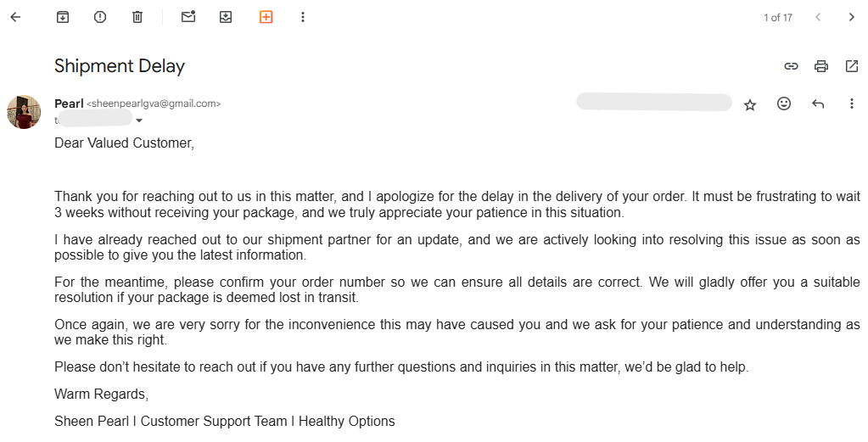Click the Move to download-box icon
The height and width of the screenshot is (442, 868).
(226, 17)
